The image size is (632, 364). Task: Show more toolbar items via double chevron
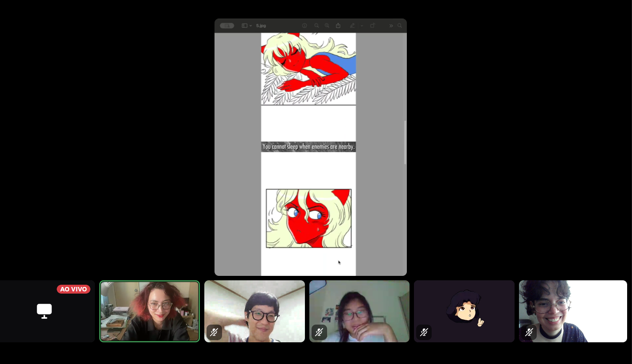tap(391, 26)
